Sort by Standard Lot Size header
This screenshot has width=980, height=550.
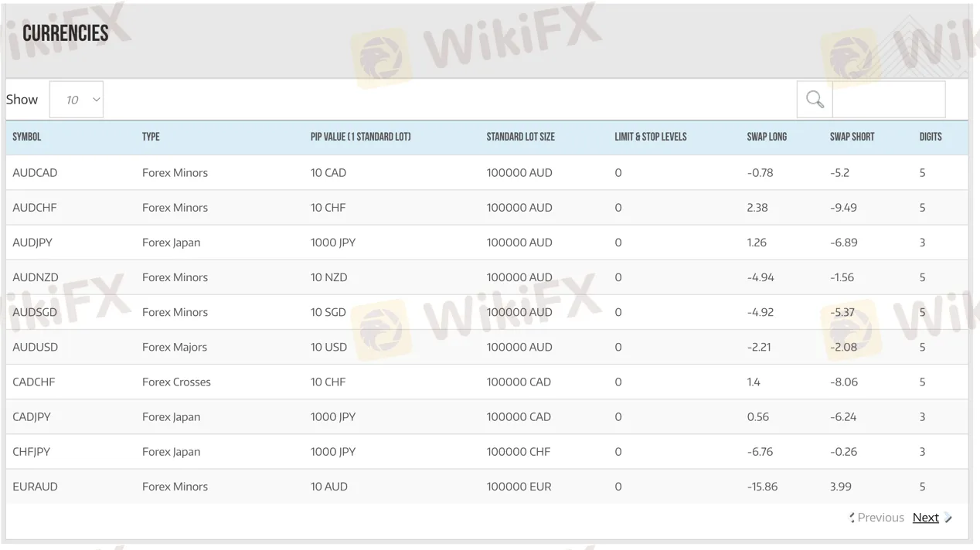point(520,137)
